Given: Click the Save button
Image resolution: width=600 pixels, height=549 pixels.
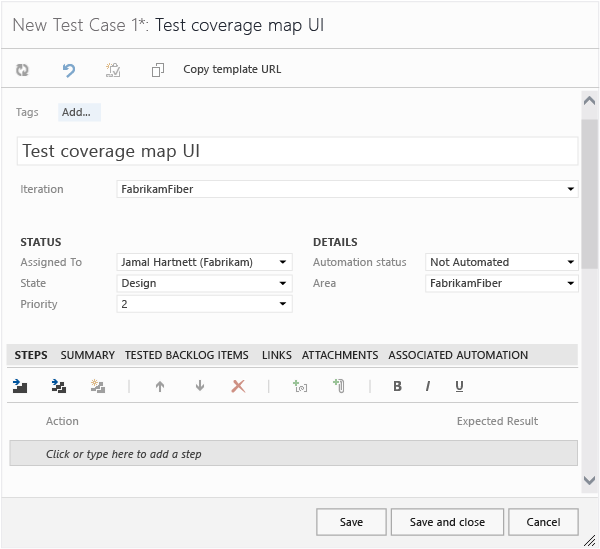Looking at the screenshot, I should point(351,522).
